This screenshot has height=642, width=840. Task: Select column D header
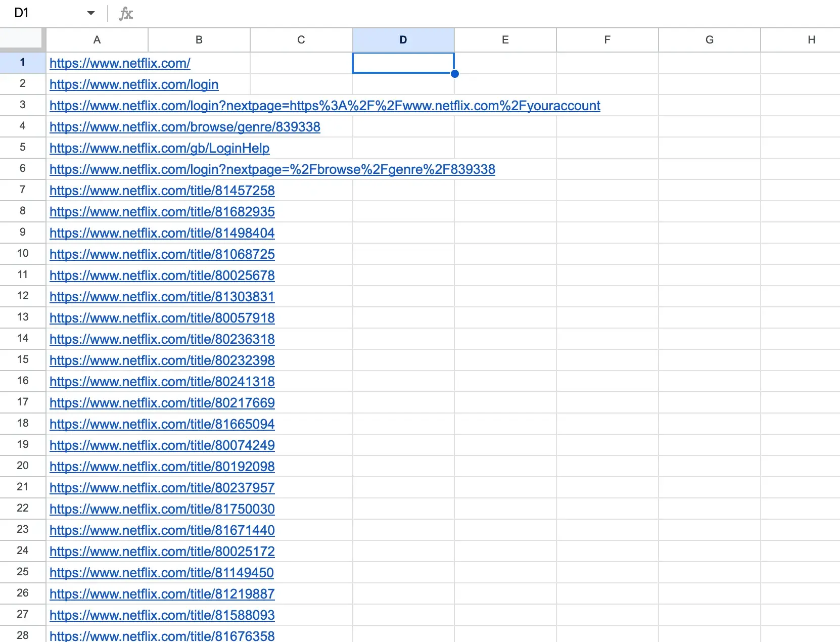[403, 40]
